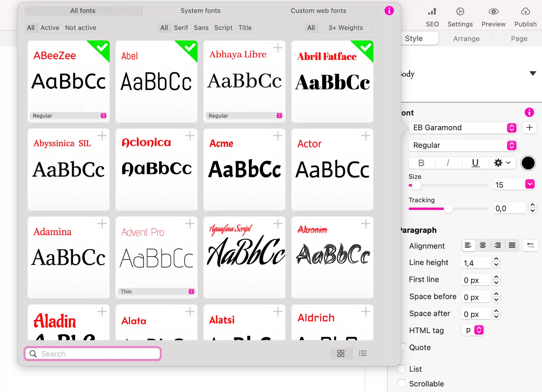Enable the Quote checkbox

tap(403, 347)
